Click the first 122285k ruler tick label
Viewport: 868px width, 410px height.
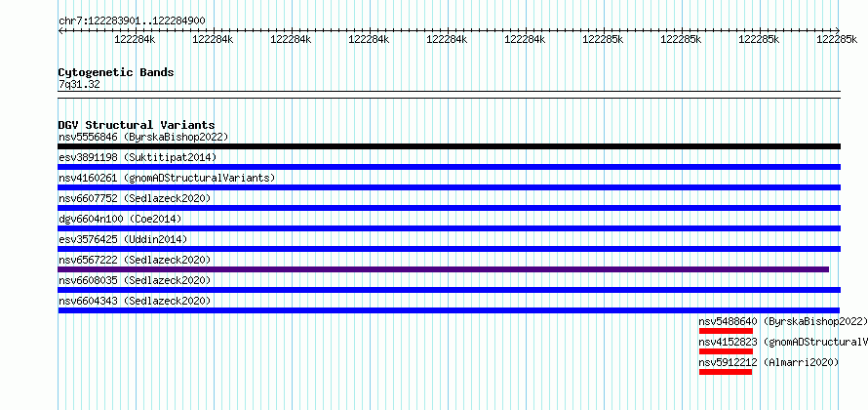(604, 39)
